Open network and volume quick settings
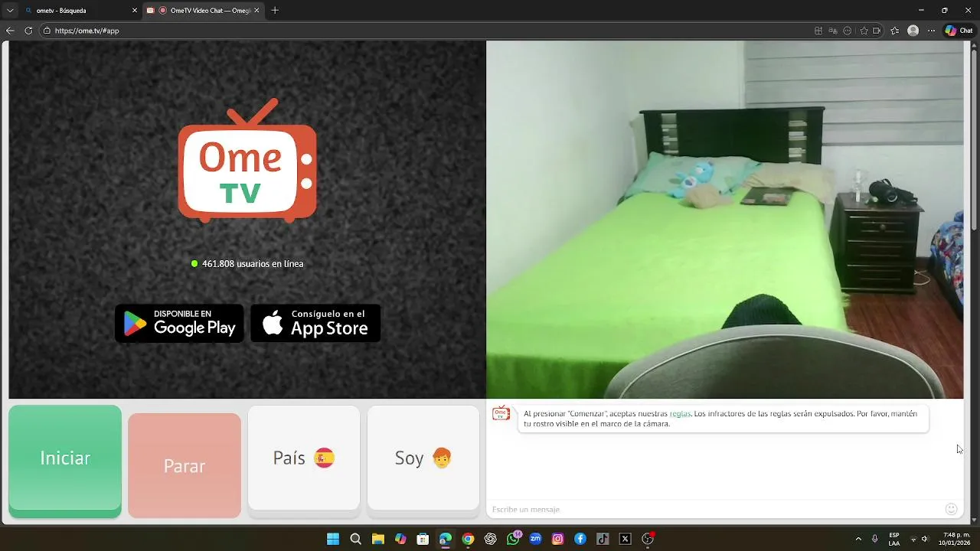This screenshot has width=980, height=551. (919, 539)
